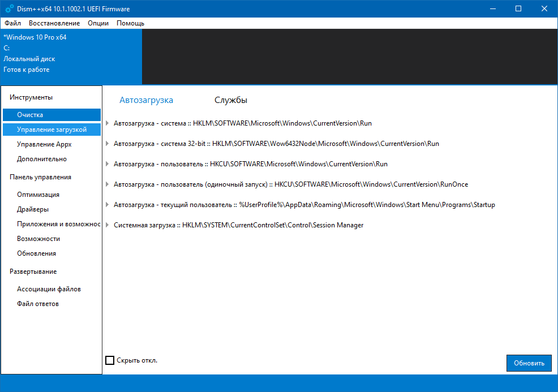This screenshot has height=392, width=558.
Task: Open the Файл menu
Action: coord(12,23)
